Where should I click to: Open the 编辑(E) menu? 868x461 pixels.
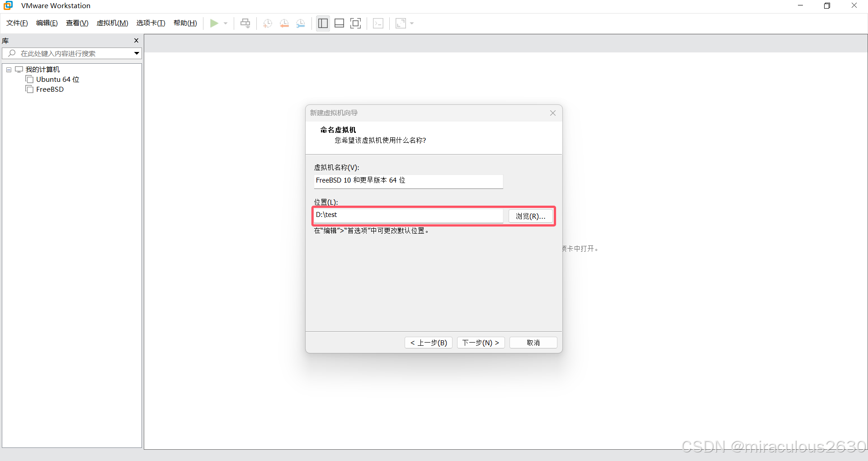[x=47, y=23]
